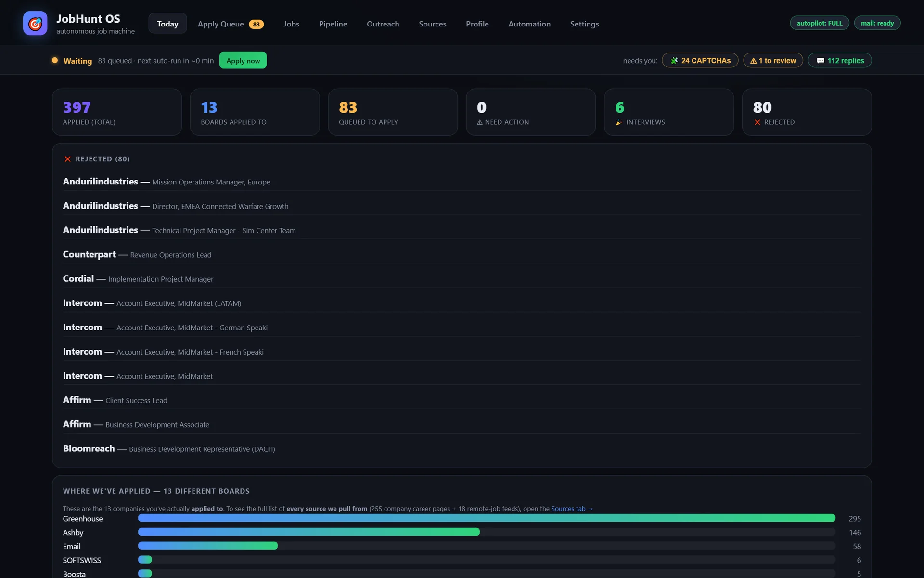Click the green Apply now button
The width and height of the screenshot is (924, 578).
pos(243,60)
